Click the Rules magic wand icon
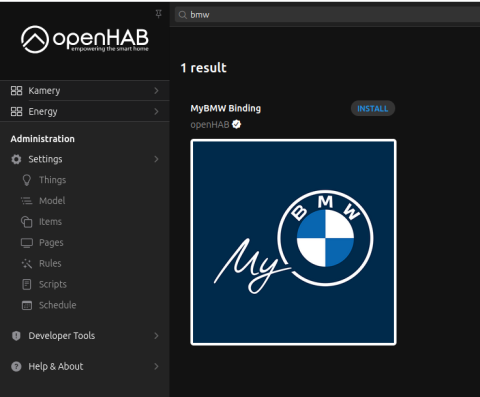 point(27,264)
